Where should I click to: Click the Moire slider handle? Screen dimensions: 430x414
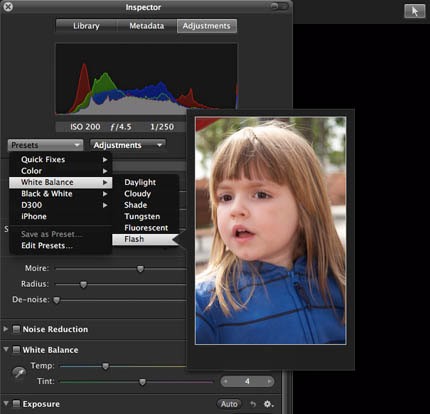coord(140,269)
